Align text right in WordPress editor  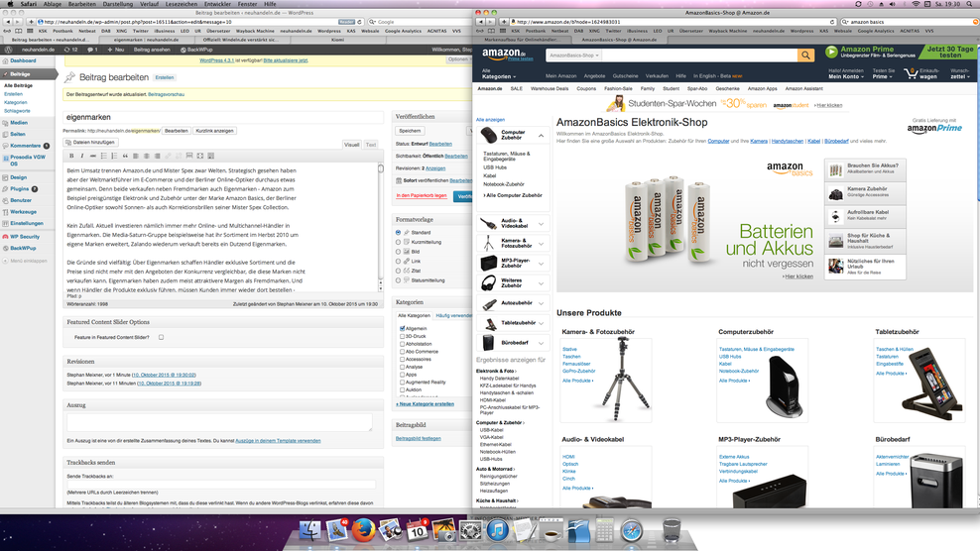(x=157, y=156)
